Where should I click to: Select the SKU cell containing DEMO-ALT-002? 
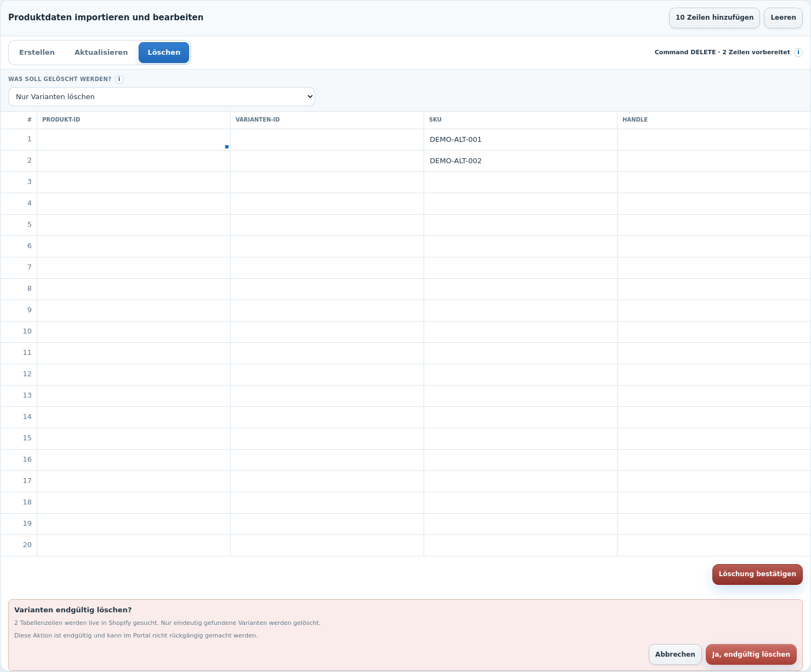(521, 161)
